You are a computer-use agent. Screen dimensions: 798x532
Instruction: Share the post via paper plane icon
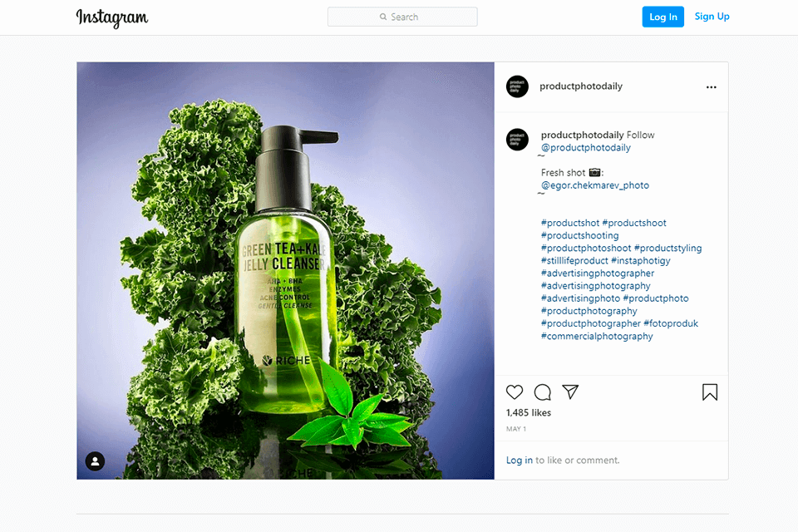[x=570, y=392]
